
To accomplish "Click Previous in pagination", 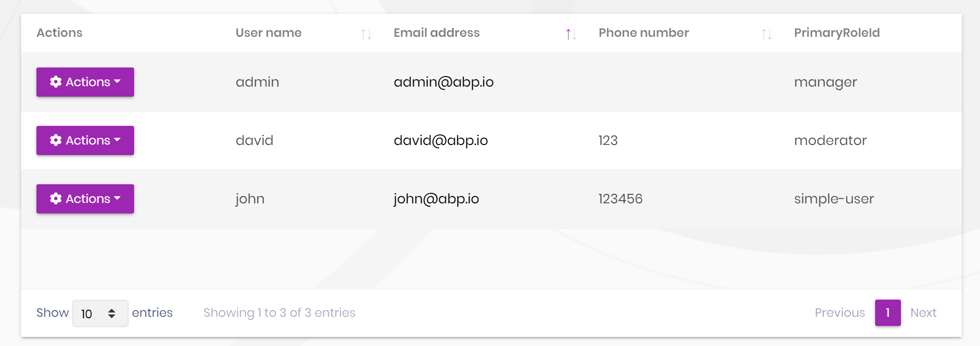I will [840, 313].
